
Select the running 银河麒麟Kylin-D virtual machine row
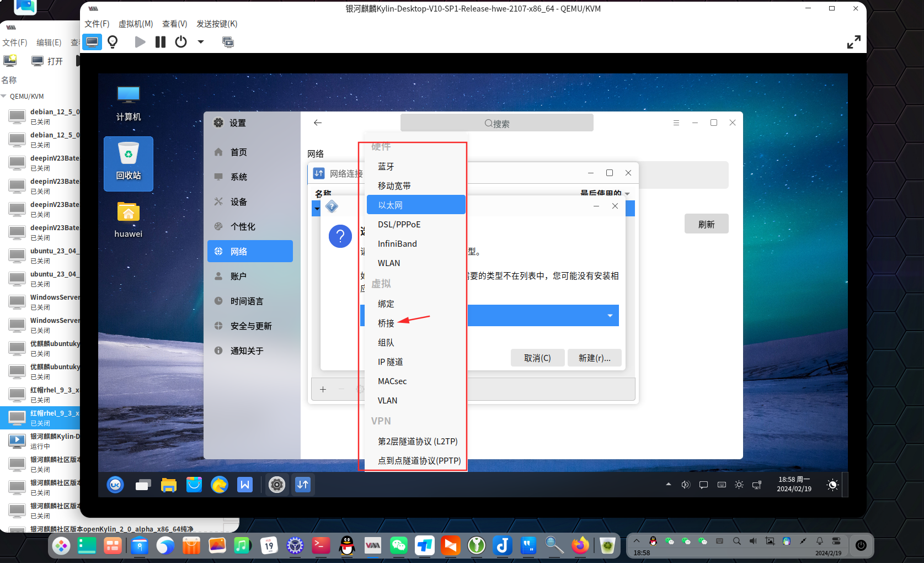pos(40,441)
